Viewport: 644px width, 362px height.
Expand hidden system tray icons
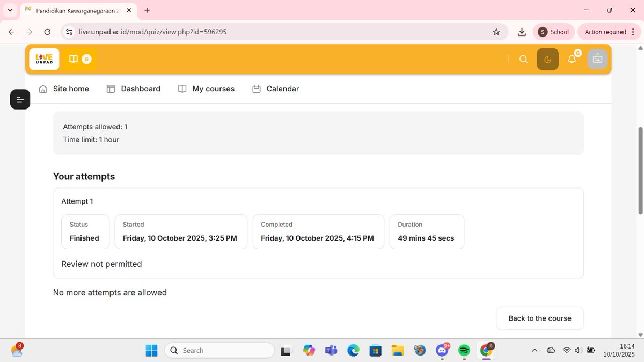tap(535, 350)
